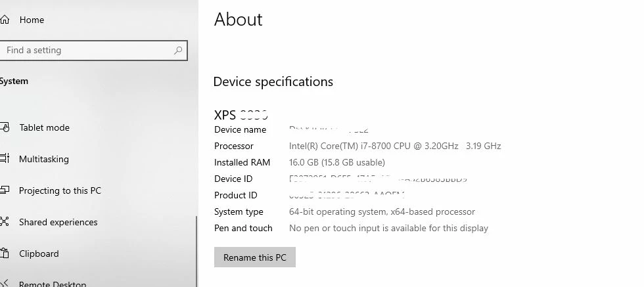Select the No pen or touch input text

(388, 229)
